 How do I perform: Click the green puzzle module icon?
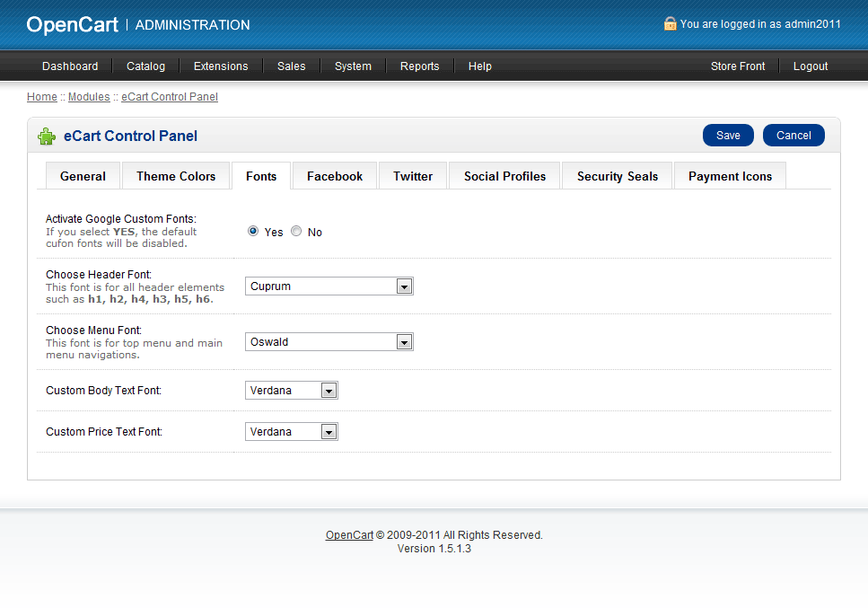click(x=47, y=137)
